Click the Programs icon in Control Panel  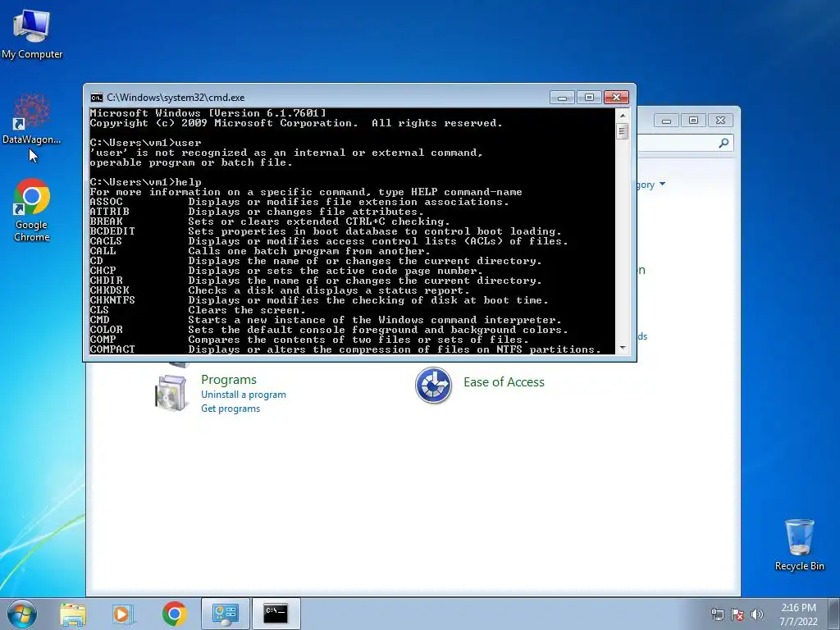point(171,393)
